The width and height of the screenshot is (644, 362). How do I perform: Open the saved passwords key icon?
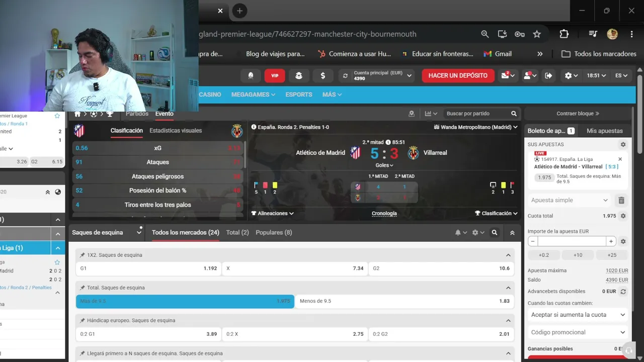pyautogui.click(x=520, y=34)
